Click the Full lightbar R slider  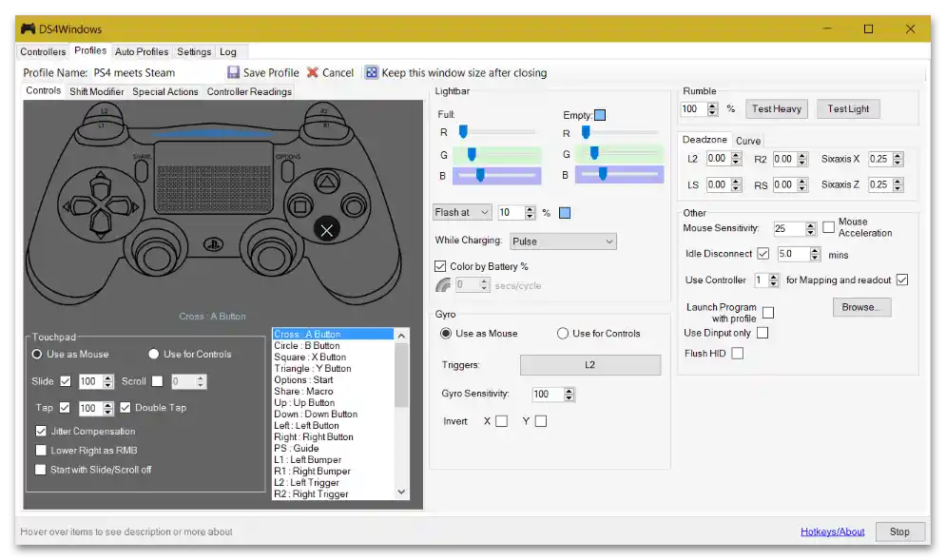(x=496, y=132)
